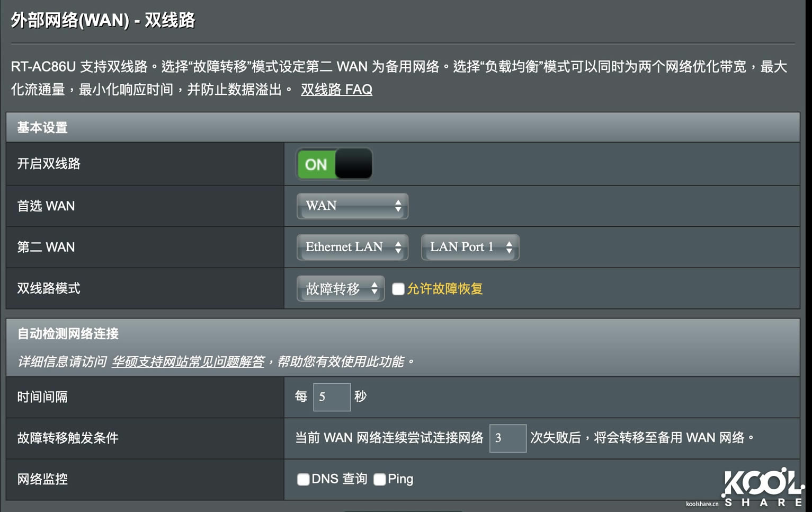Click the 允许故障恢复 yellow label text
812x512 pixels.
tap(445, 289)
